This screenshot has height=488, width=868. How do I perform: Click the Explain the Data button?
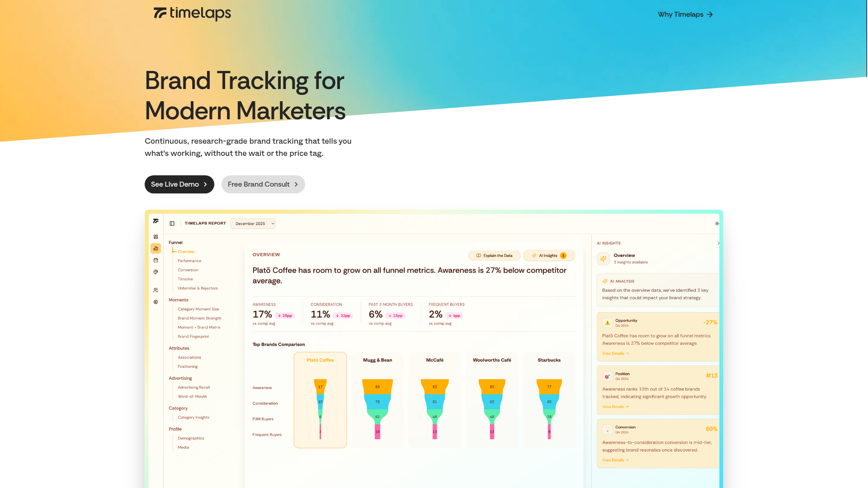(494, 255)
